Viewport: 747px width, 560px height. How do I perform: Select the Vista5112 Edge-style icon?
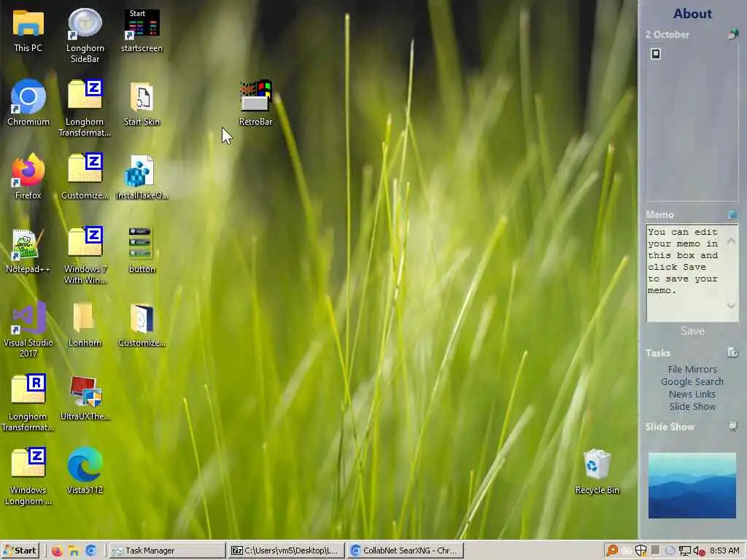pyautogui.click(x=85, y=472)
